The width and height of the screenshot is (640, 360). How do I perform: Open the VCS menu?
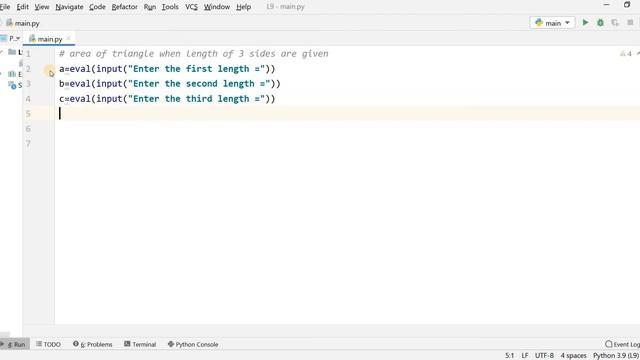click(x=191, y=7)
